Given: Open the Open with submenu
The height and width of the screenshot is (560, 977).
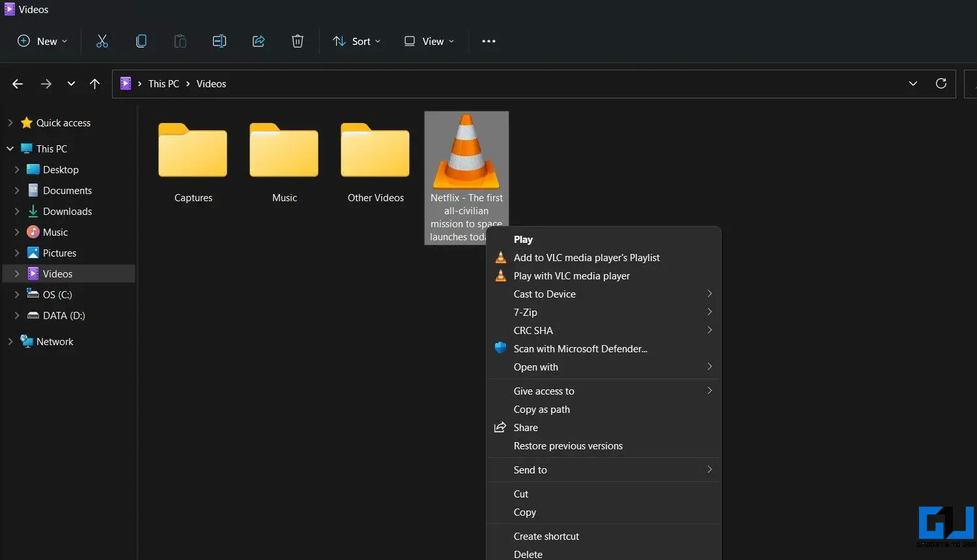Looking at the screenshot, I should (604, 367).
